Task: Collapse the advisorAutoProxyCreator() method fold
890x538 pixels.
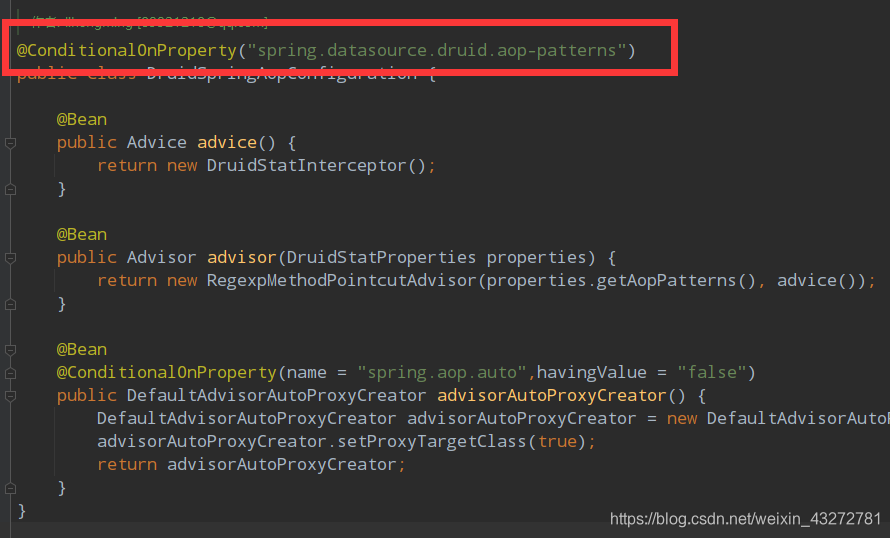Action: 10,396
